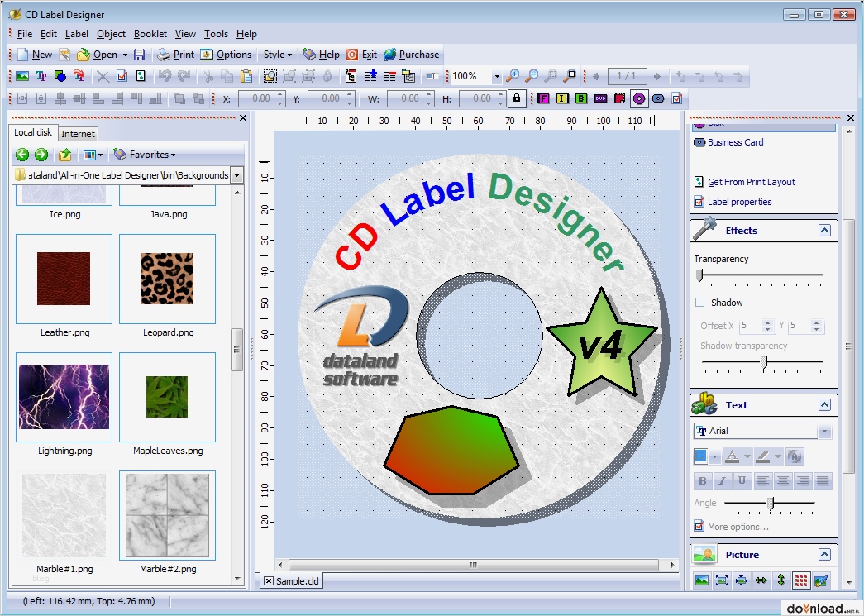
Task: Open the Style dropdown menu
Action: 277,55
